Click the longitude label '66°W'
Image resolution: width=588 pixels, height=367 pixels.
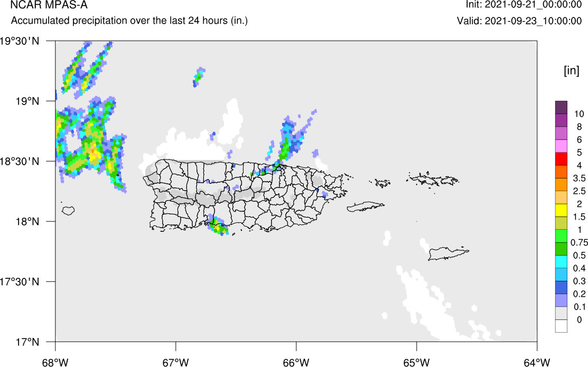click(296, 362)
